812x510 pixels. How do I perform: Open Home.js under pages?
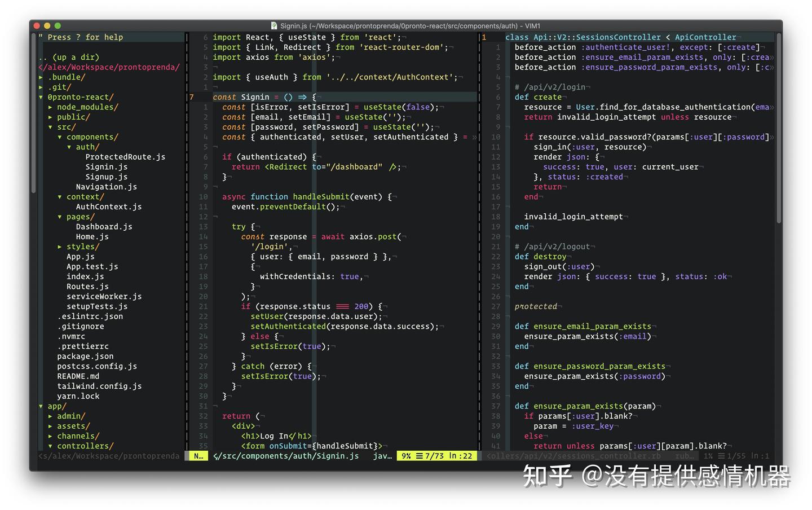point(92,237)
